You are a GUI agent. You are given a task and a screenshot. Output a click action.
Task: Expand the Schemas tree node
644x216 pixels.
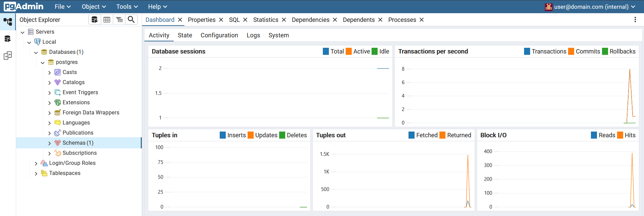pyautogui.click(x=49, y=143)
